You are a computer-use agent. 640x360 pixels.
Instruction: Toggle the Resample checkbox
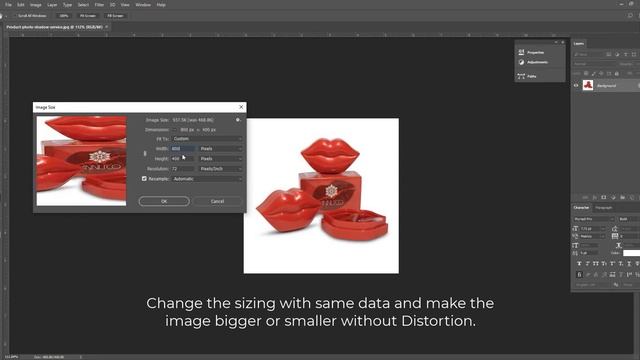coord(144,179)
